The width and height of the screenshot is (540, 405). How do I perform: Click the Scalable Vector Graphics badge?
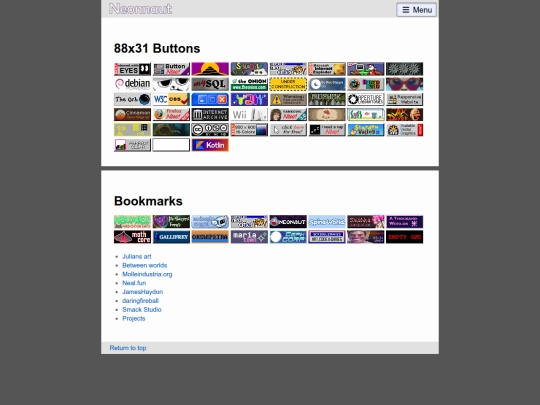tap(405, 130)
